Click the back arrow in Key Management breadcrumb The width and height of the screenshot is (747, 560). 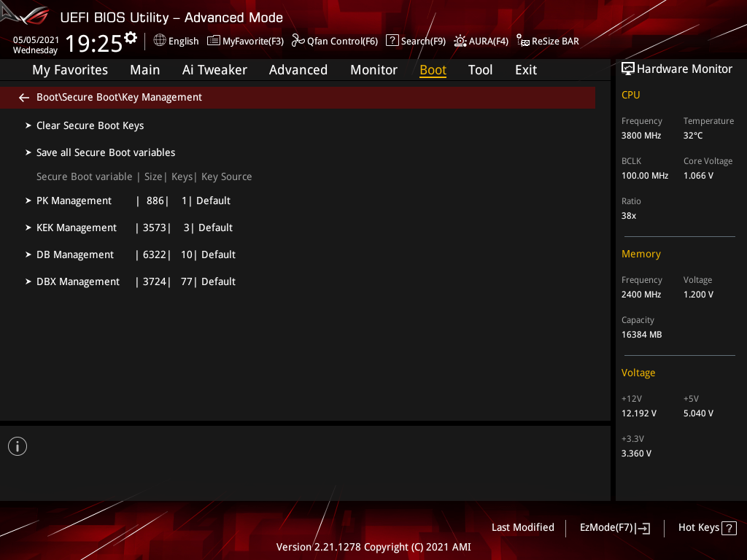24,98
